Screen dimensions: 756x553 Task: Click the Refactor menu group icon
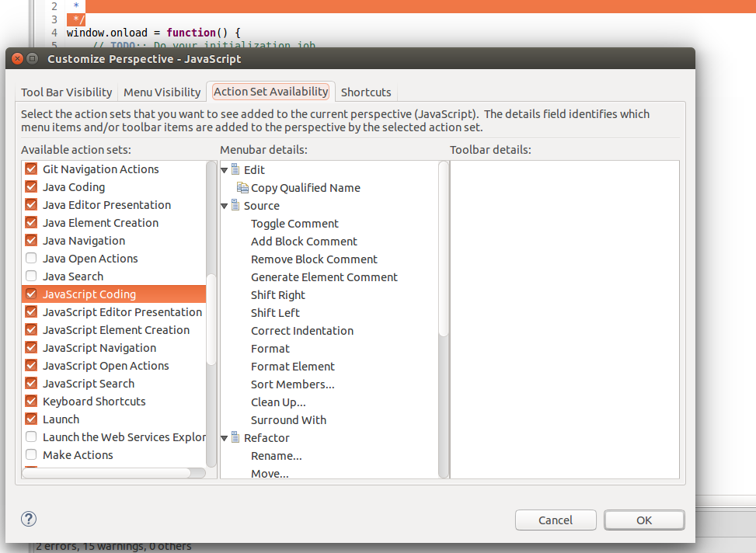tap(235, 438)
